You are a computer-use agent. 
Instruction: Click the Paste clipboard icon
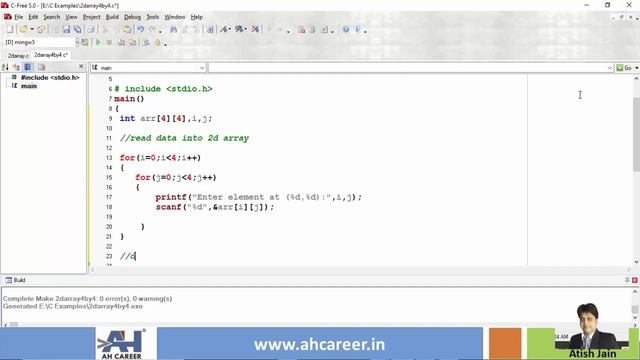[x=127, y=29]
